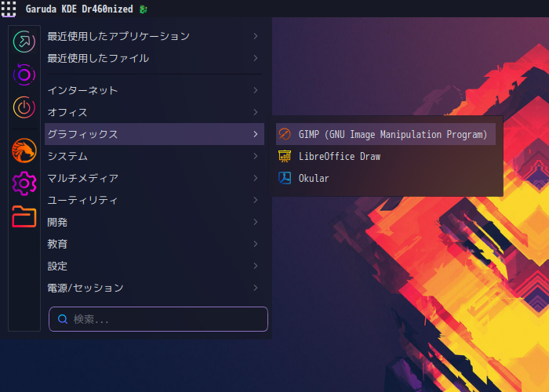Open 最近使用したアプリケーション entry

155,36
